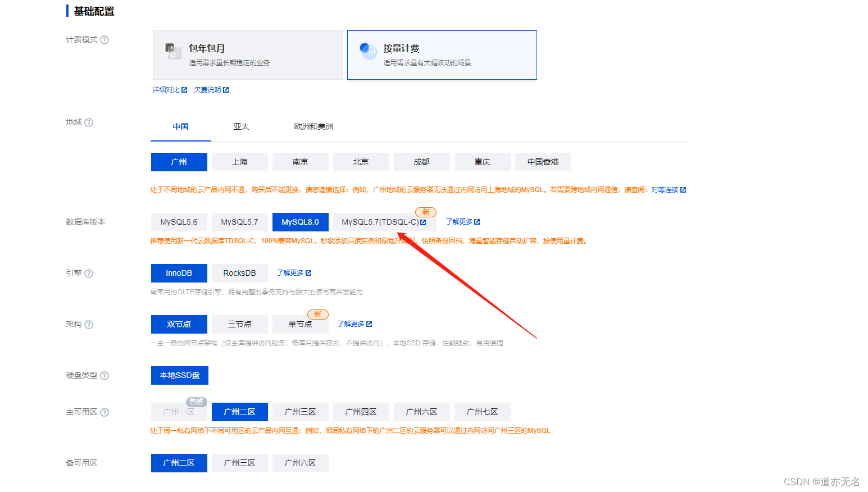Click help icon beside 架构
Image resolution: width=868 pixels, height=492 pixels.
click(x=89, y=325)
